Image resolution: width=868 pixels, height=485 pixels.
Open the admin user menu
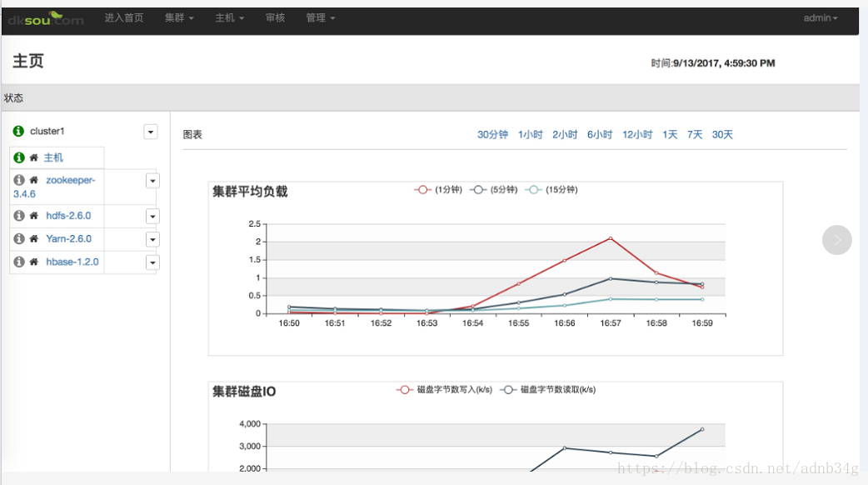click(x=820, y=18)
